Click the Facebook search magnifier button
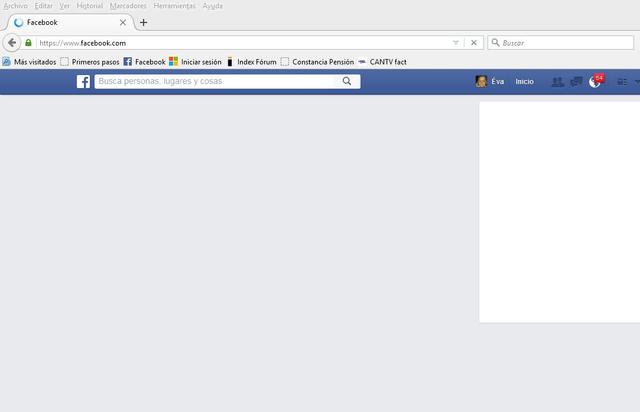 [x=347, y=81]
